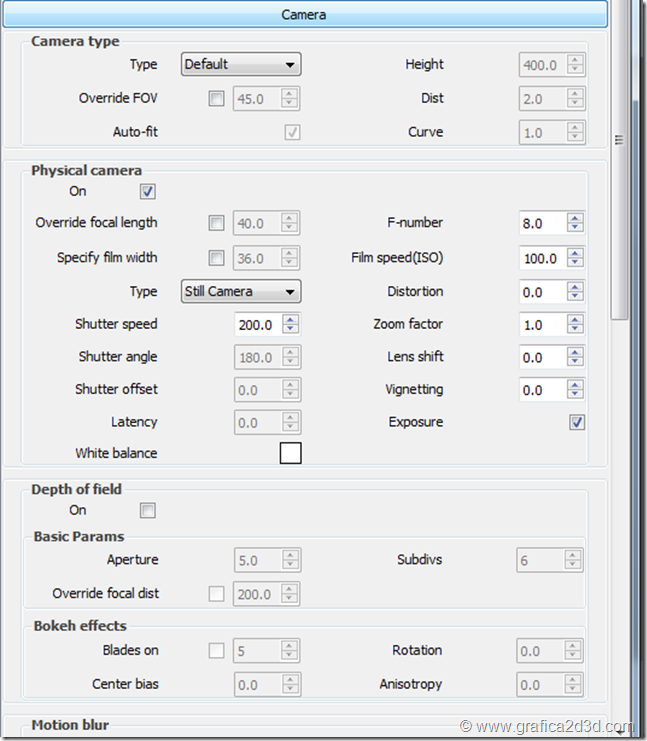
Task: Turn off the Physical camera On checkbox
Action: pyautogui.click(x=148, y=191)
